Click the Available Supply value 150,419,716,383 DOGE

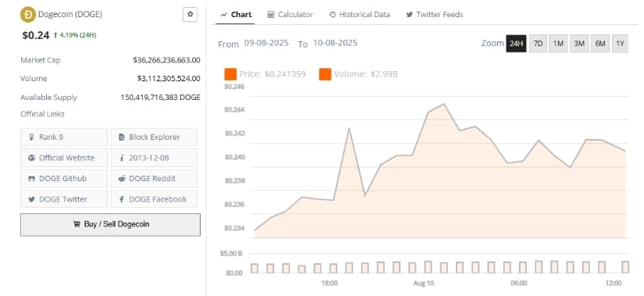(161, 98)
